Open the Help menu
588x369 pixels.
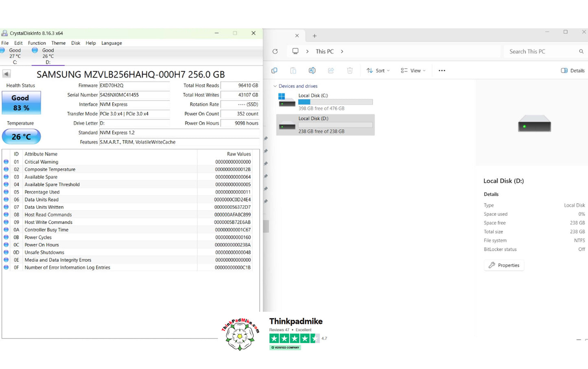(91, 43)
